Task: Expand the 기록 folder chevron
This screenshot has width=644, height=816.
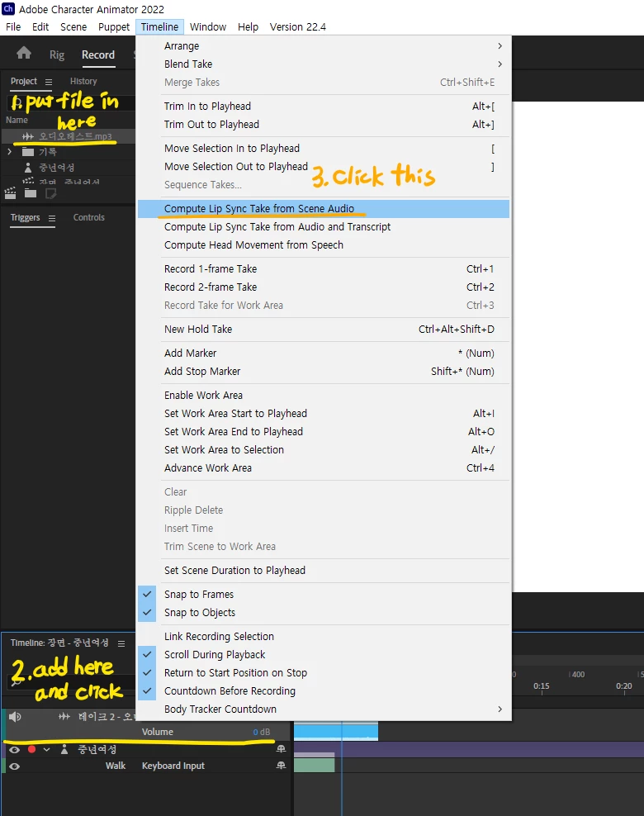Action: point(9,152)
